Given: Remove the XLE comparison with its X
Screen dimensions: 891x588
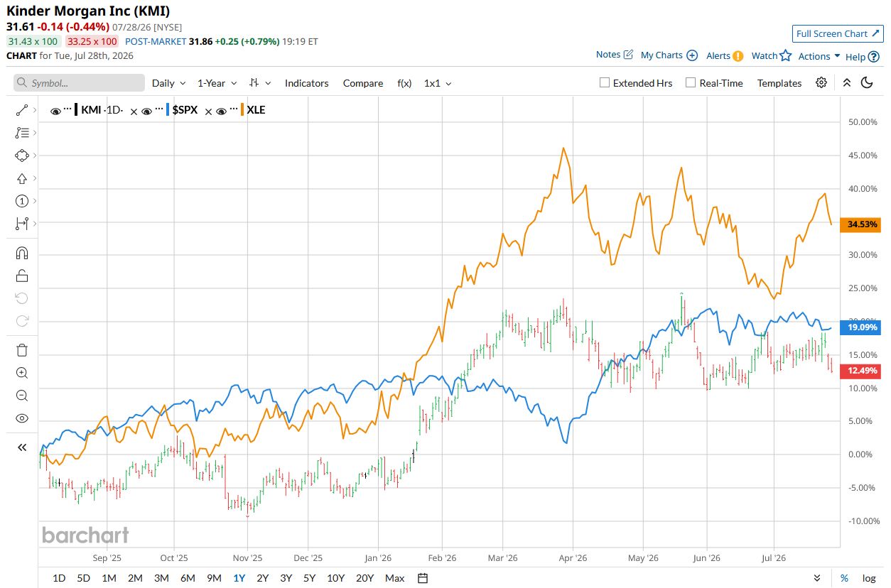Looking at the screenshot, I should pyautogui.click(x=208, y=111).
